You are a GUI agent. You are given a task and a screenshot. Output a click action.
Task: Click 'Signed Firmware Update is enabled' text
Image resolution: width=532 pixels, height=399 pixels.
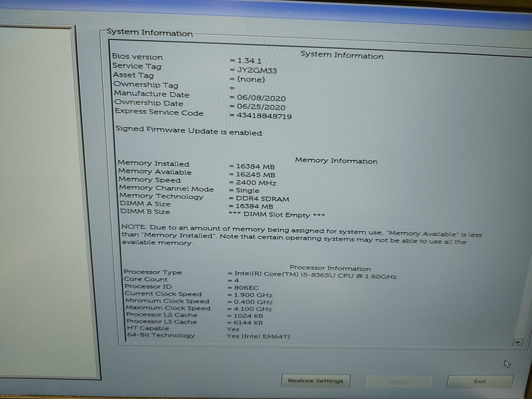[x=188, y=131]
